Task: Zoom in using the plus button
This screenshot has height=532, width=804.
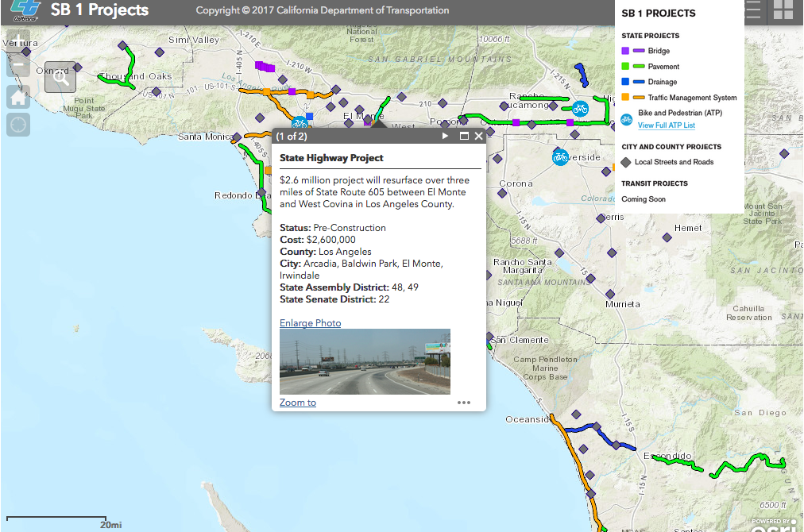Action: tap(18, 40)
